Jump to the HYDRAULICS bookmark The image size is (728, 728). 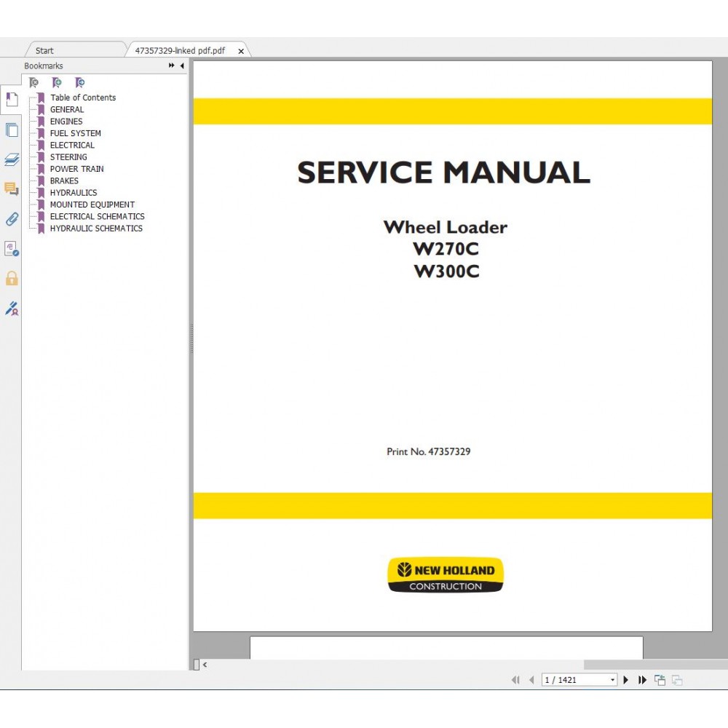point(74,193)
